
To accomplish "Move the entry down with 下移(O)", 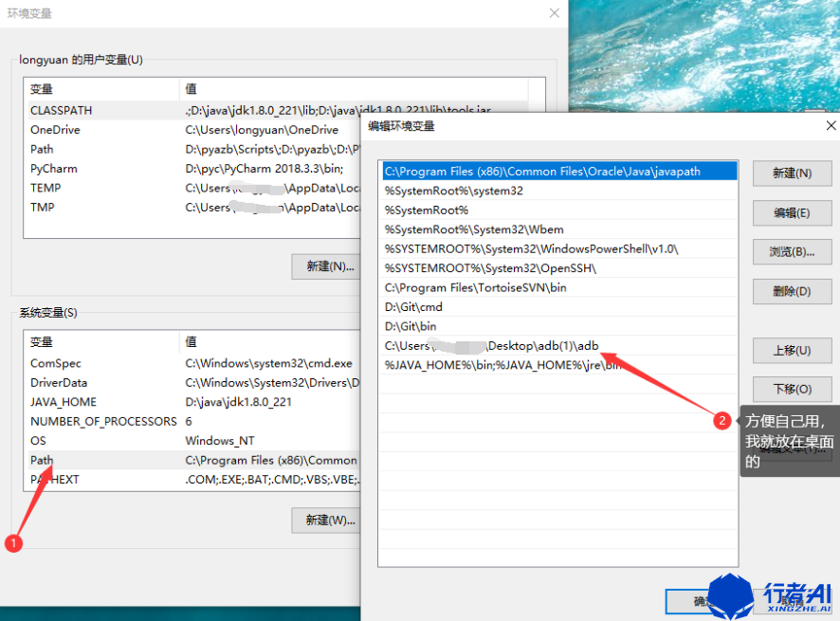I will pos(792,389).
